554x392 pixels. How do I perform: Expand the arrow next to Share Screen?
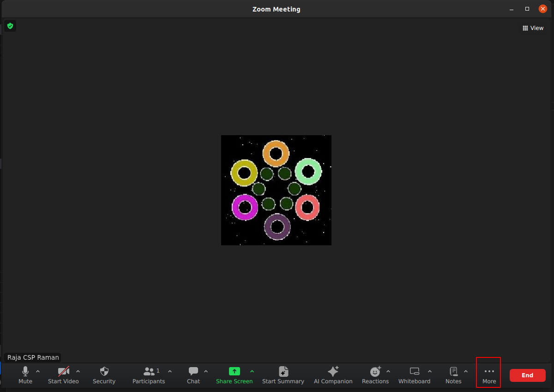pyautogui.click(x=252, y=371)
